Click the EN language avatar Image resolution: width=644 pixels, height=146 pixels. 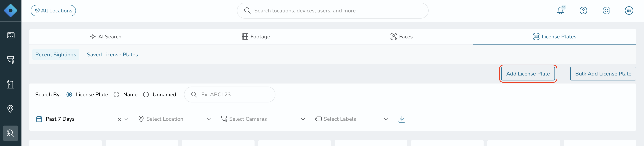(629, 11)
